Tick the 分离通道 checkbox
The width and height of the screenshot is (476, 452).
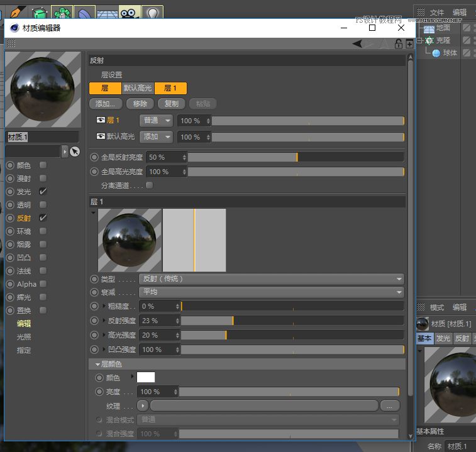(x=149, y=185)
